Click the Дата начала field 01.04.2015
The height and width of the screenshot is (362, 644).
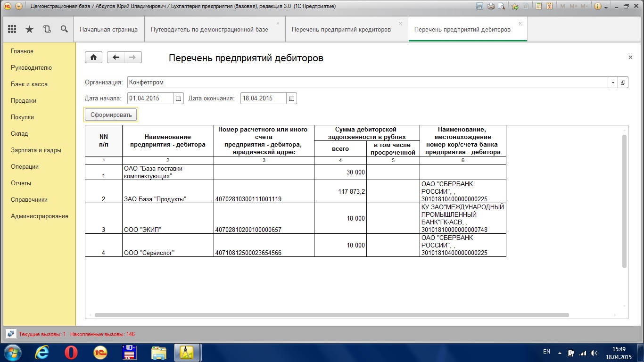point(150,99)
